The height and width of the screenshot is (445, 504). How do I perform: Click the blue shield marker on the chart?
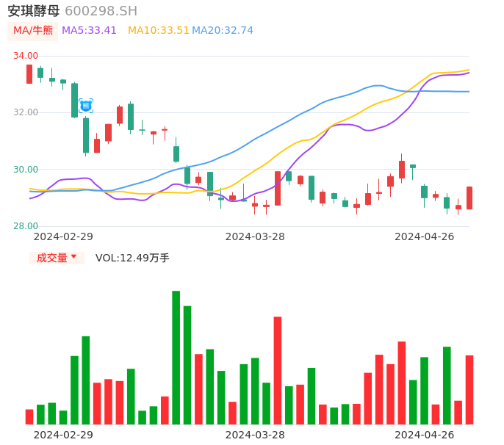click(x=85, y=106)
